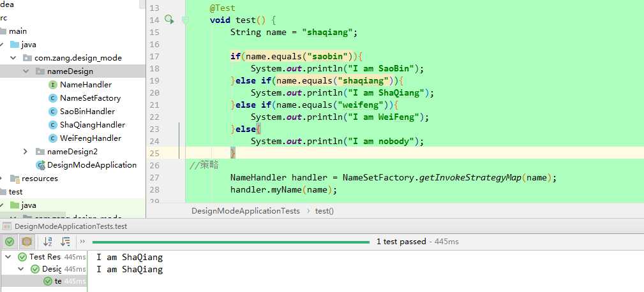Click the passed icon of the te row
Viewport: 644px width, 292px height.
pyautogui.click(x=47, y=281)
